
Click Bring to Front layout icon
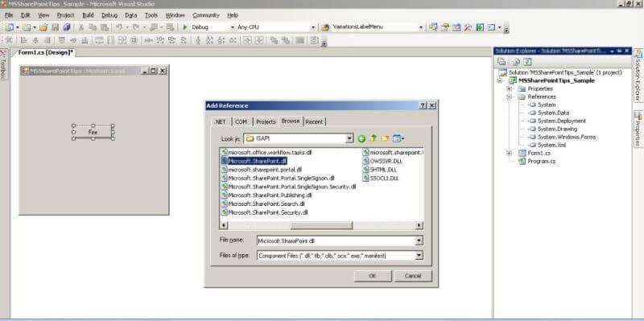[274, 40]
